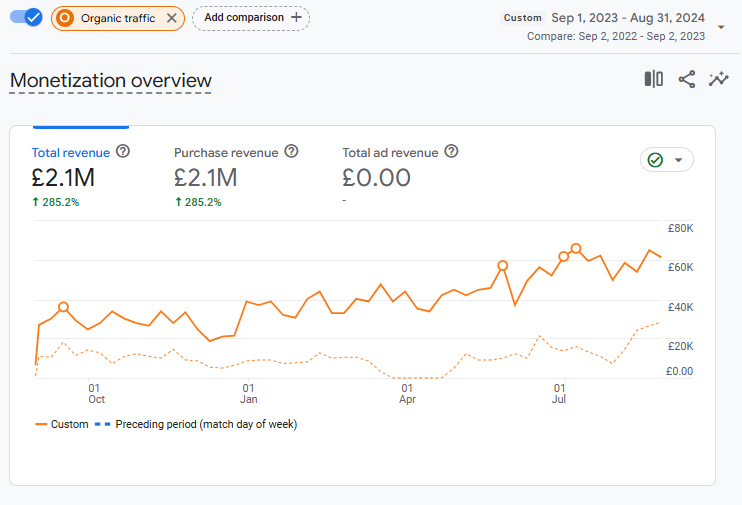Click the orange Organic traffic circle icon
Viewport: 742px width, 505px height.
pyautogui.click(x=65, y=18)
